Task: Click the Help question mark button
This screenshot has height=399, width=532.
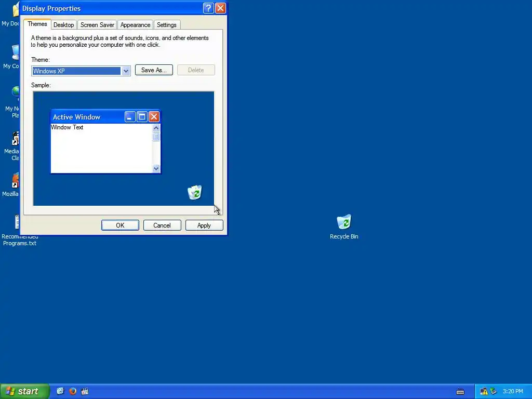Action: [208, 8]
